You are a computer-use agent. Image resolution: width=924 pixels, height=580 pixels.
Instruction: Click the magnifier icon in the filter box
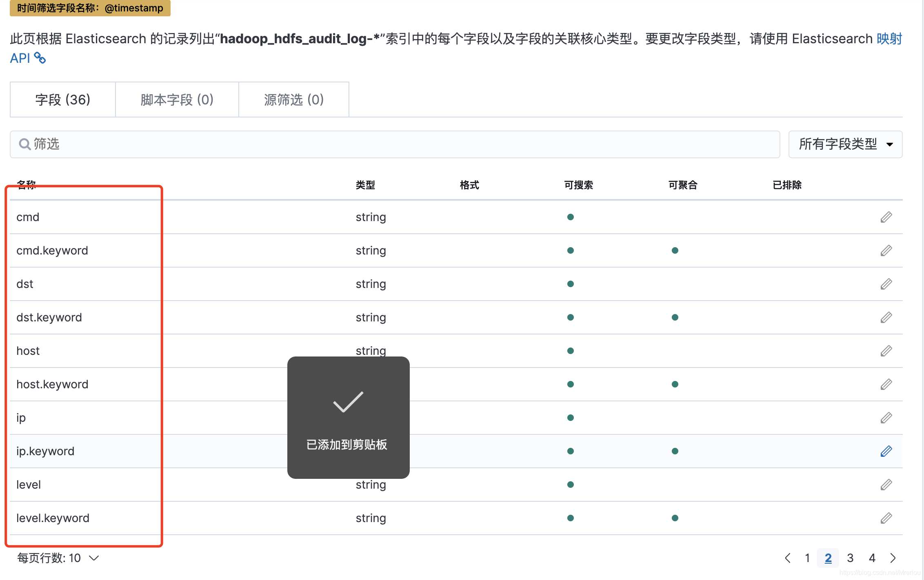click(24, 144)
